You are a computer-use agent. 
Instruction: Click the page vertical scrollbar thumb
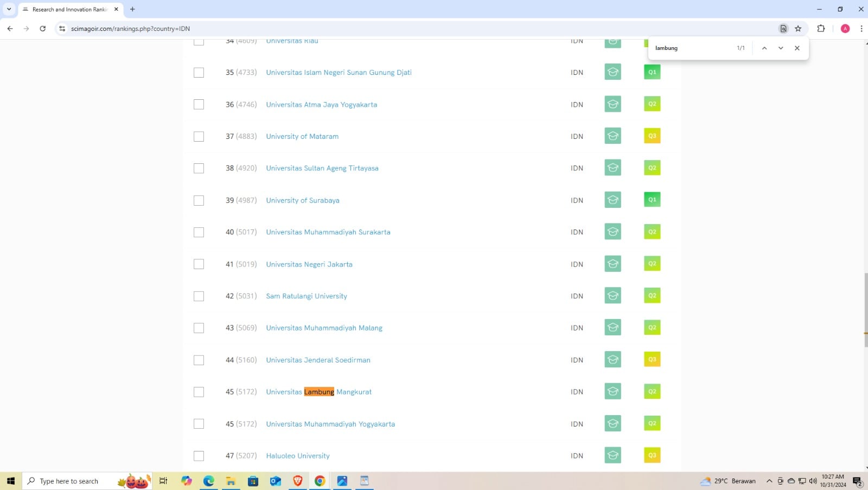[x=865, y=310]
